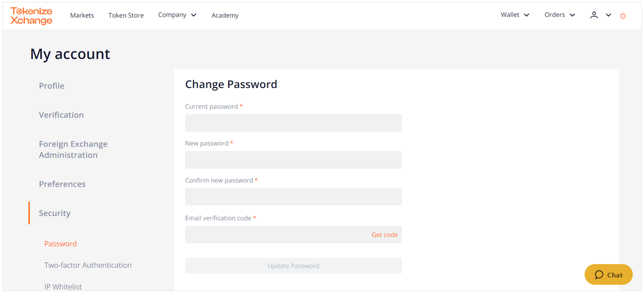Viewport: 644px width, 293px height.
Task: Go to the Markets page
Action: (x=82, y=16)
